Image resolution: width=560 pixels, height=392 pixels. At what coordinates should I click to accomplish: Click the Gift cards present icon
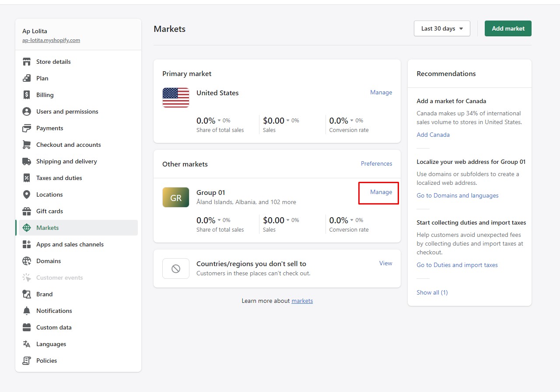pos(27,211)
